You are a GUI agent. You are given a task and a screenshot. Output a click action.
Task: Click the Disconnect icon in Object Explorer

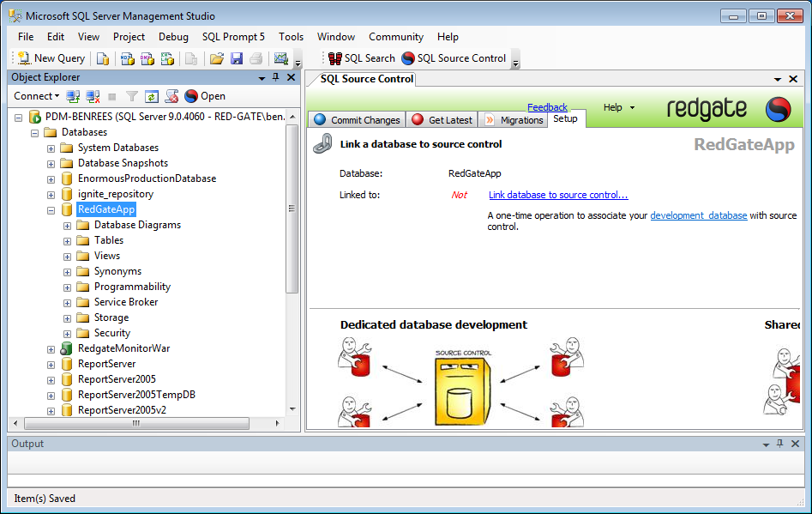click(93, 96)
